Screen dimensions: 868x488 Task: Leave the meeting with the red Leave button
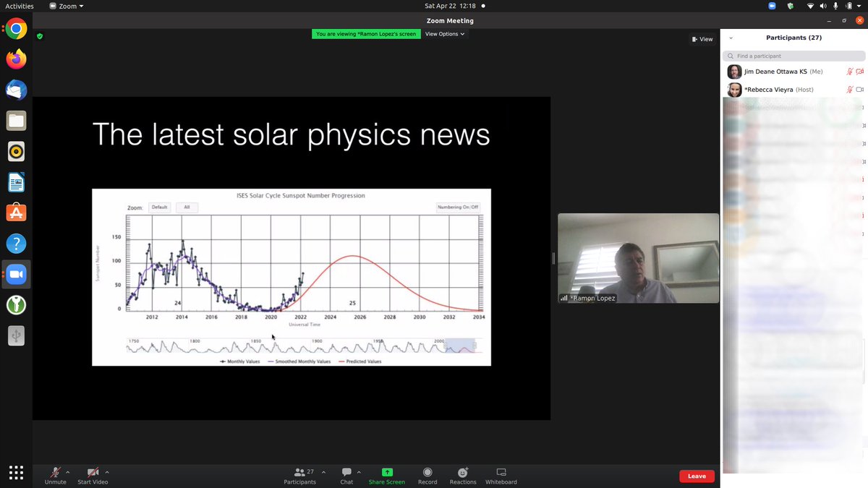coord(697,476)
